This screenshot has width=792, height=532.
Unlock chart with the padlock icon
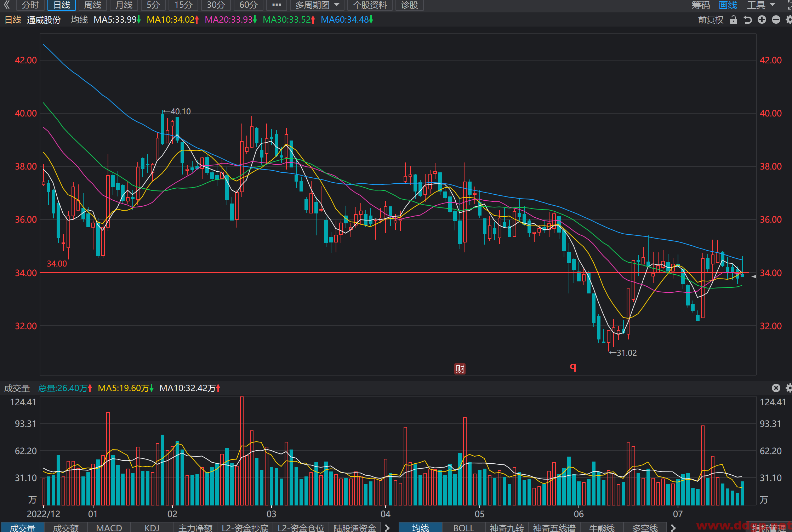pos(733,20)
